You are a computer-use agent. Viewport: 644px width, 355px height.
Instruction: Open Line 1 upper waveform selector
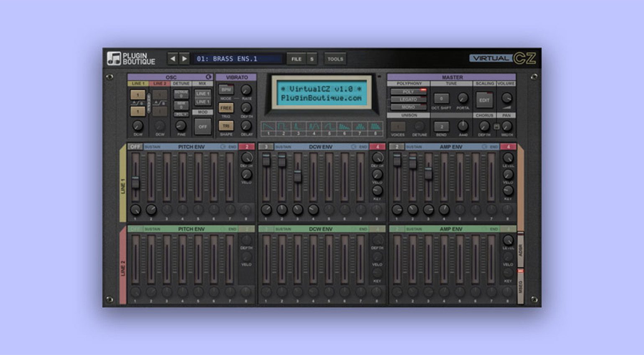(x=138, y=95)
